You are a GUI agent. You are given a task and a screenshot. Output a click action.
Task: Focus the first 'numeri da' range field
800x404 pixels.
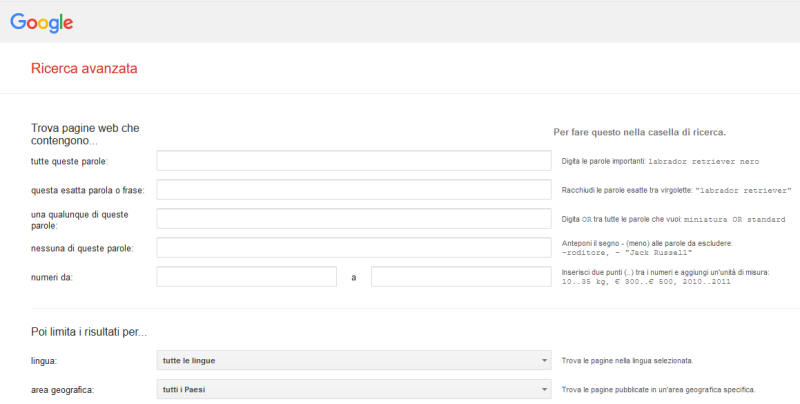coord(246,277)
